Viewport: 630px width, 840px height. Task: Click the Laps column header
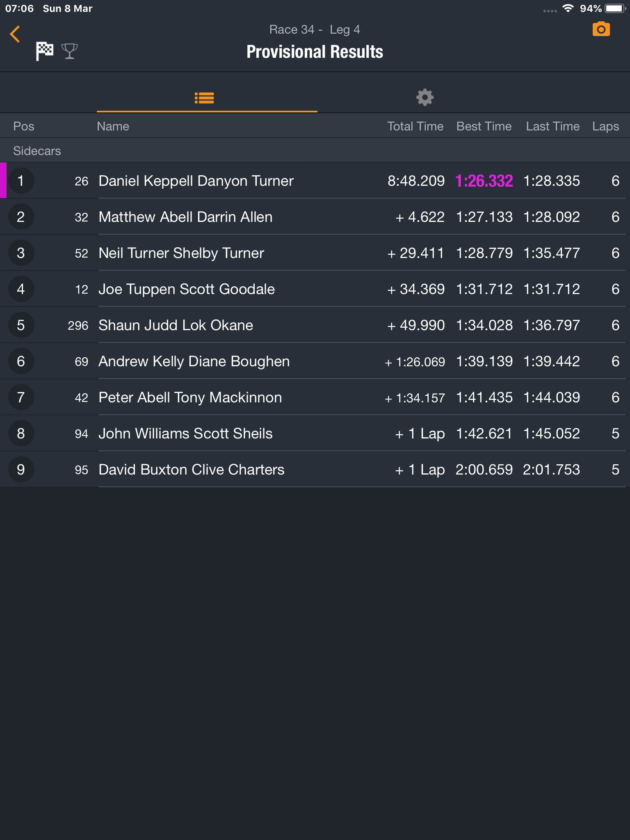pos(605,126)
